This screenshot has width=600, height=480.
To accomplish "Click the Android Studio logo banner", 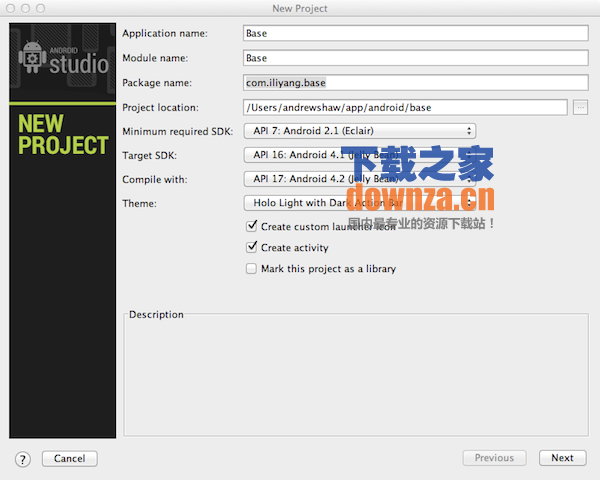I will click(62, 62).
